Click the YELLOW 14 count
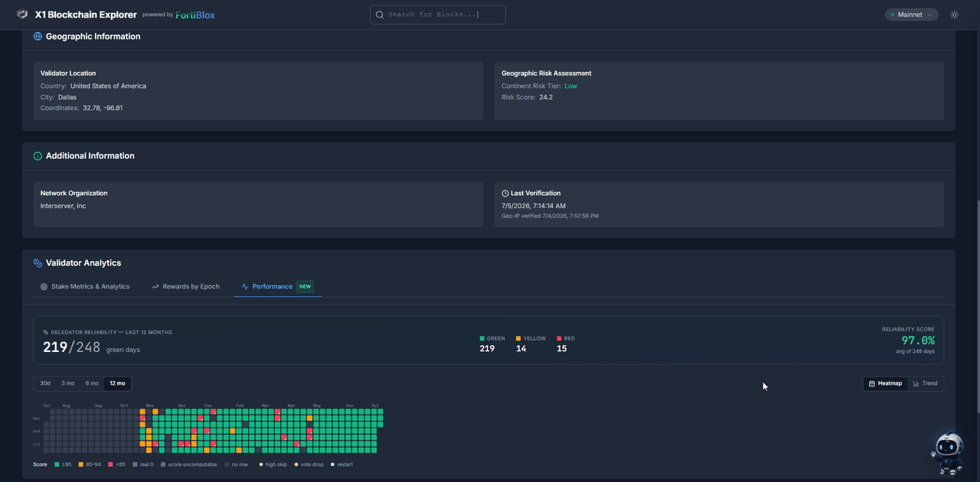The height and width of the screenshot is (482, 980). pos(521,349)
